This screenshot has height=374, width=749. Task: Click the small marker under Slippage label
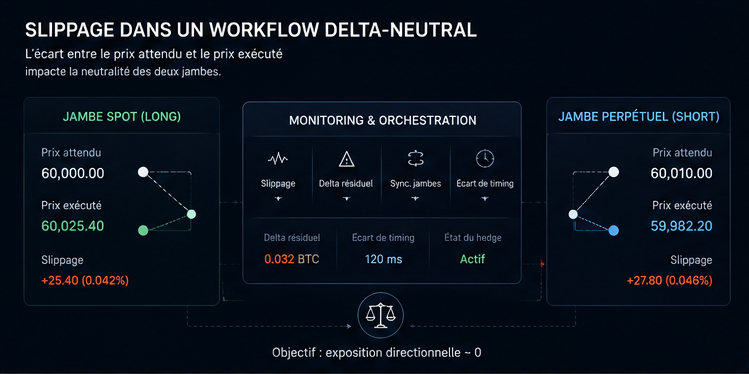point(278,198)
